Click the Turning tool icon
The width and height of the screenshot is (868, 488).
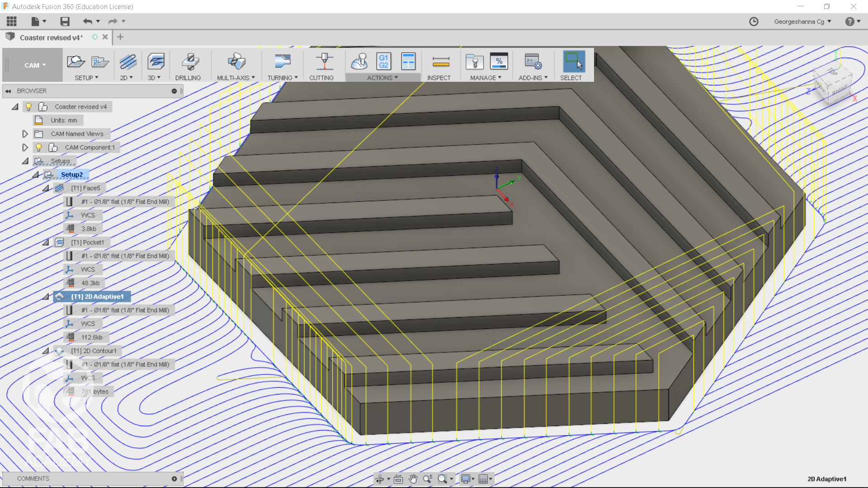tap(283, 61)
